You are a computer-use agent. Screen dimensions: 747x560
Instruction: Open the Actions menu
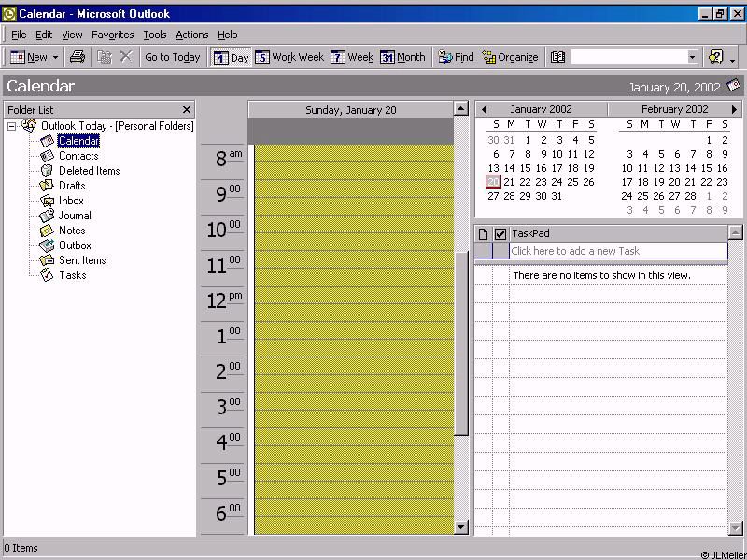click(191, 35)
